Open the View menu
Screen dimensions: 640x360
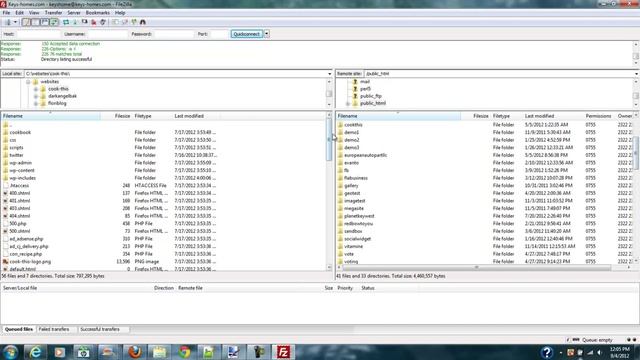click(x=34, y=13)
